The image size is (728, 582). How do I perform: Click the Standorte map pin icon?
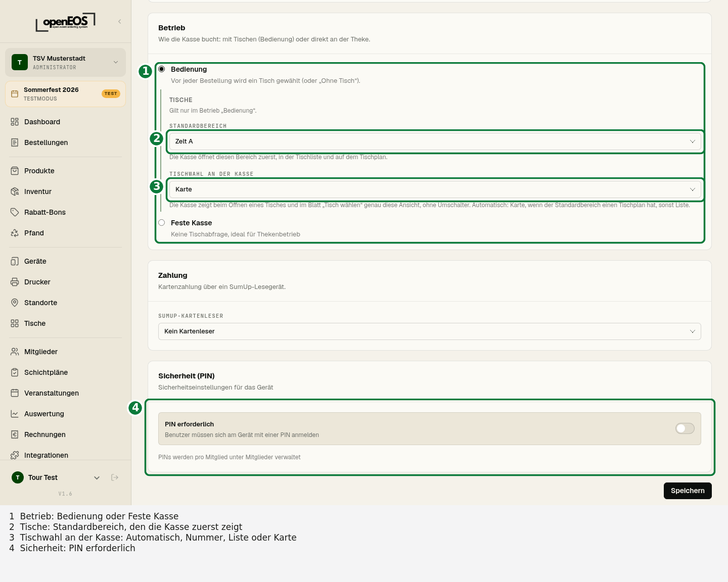tap(15, 303)
